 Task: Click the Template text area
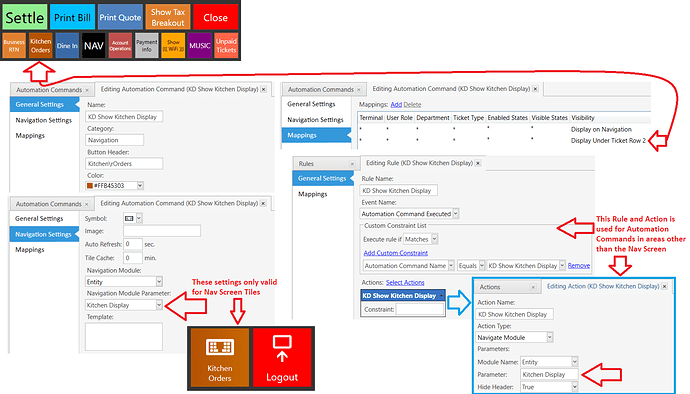124,337
